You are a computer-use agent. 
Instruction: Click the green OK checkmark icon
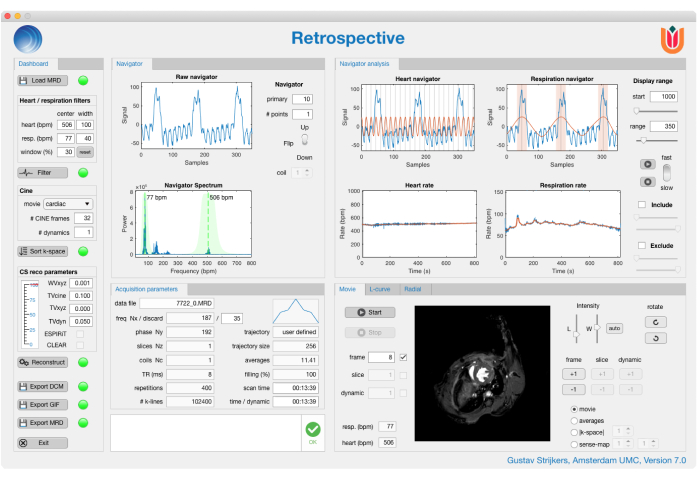click(x=313, y=429)
